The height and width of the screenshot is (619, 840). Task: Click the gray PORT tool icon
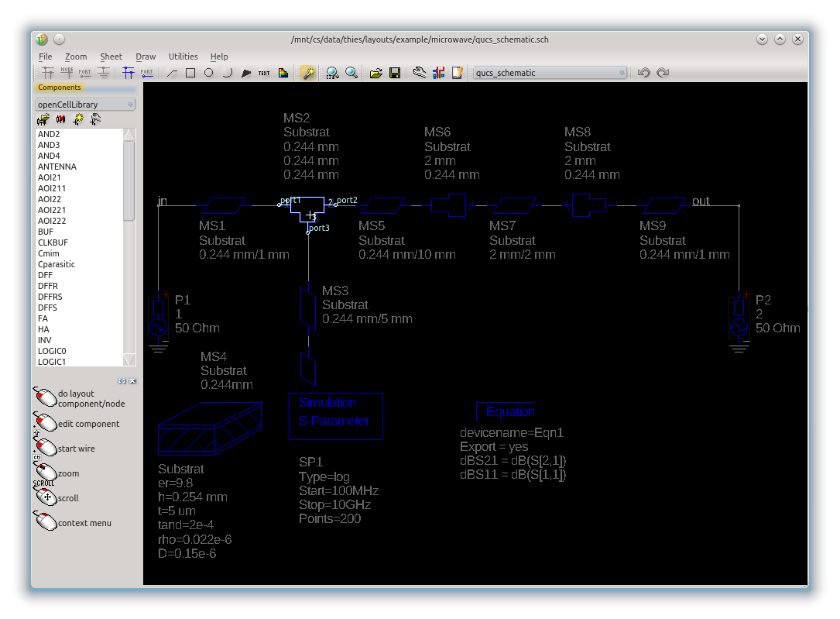(84, 73)
